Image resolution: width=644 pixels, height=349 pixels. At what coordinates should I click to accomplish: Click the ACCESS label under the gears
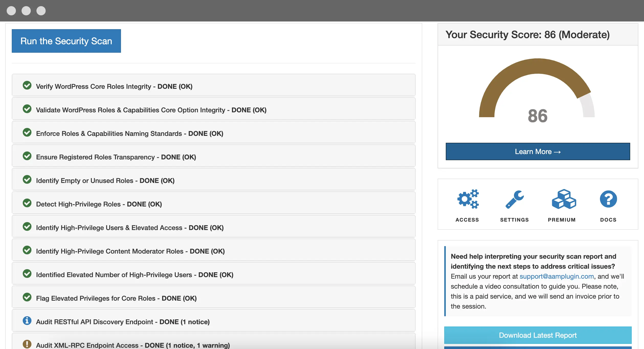pos(467,220)
